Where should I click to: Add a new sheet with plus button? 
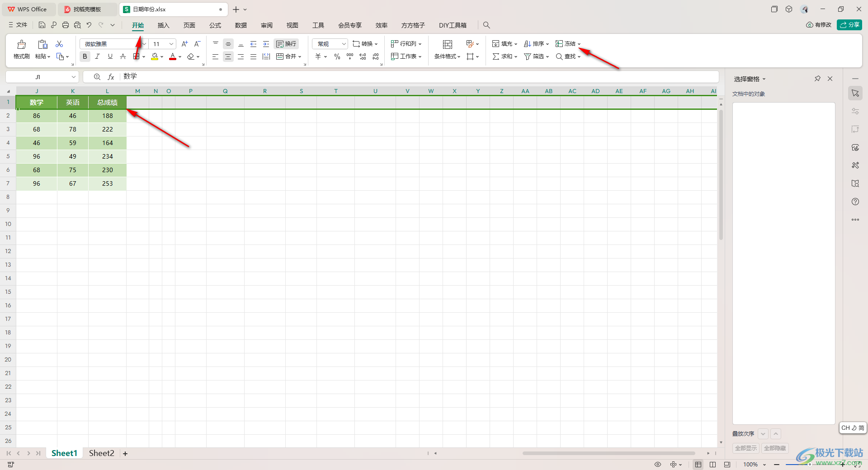[x=125, y=453]
